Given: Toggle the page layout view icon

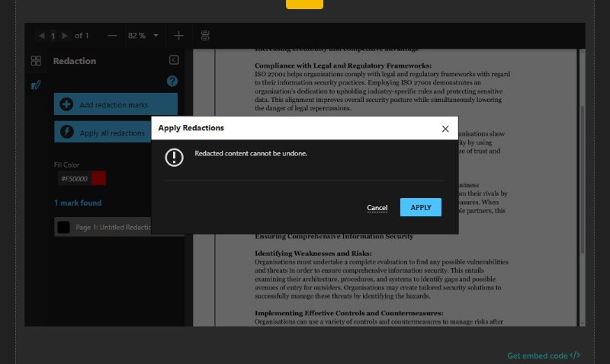Looking at the screenshot, I should [205, 36].
